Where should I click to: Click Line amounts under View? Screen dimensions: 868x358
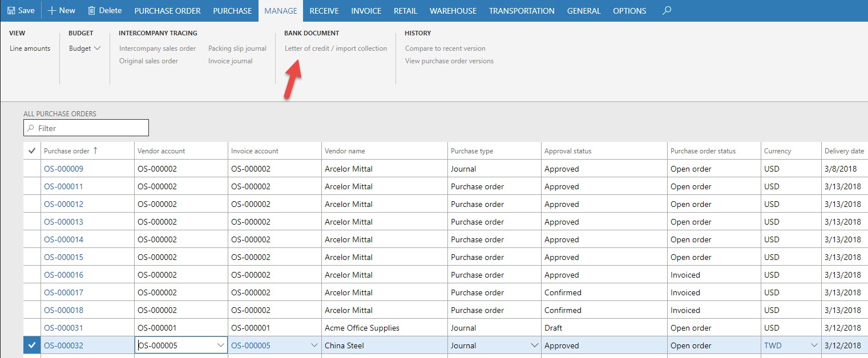click(x=30, y=48)
